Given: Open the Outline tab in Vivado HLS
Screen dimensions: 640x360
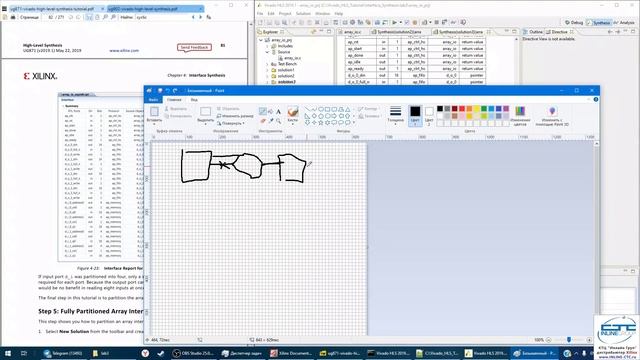Looking at the screenshot, I should pos(533,32).
